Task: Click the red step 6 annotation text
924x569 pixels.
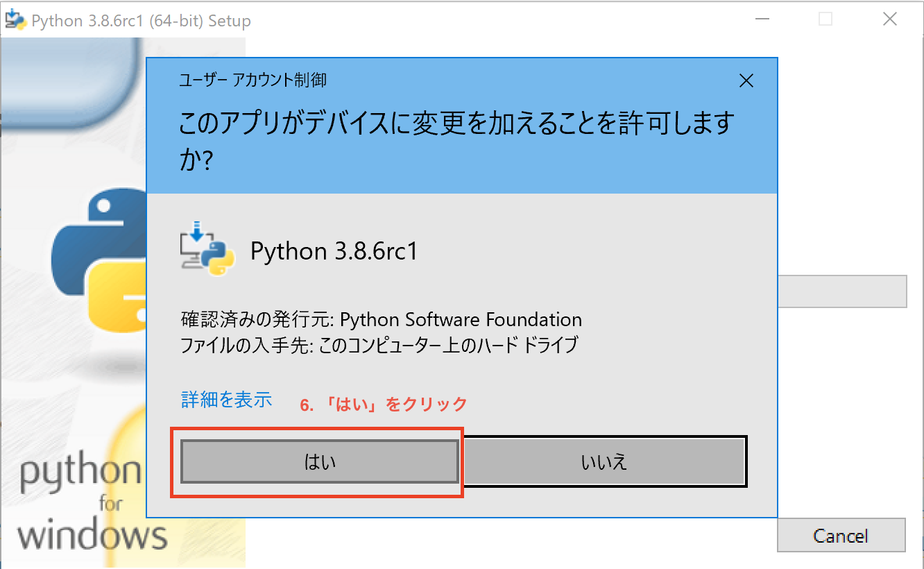Action: click(x=384, y=404)
